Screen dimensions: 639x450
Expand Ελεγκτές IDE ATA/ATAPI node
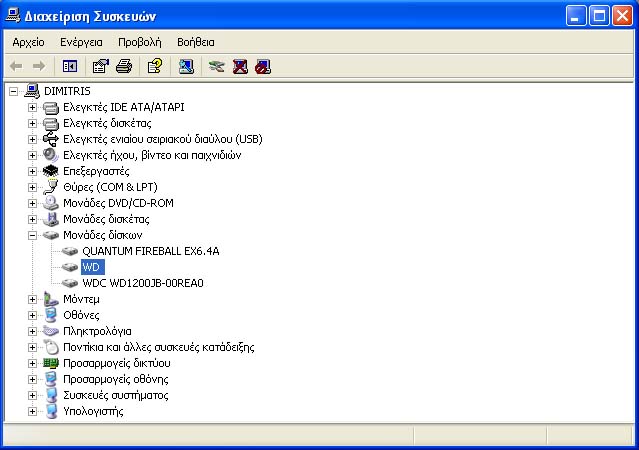(x=32, y=107)
